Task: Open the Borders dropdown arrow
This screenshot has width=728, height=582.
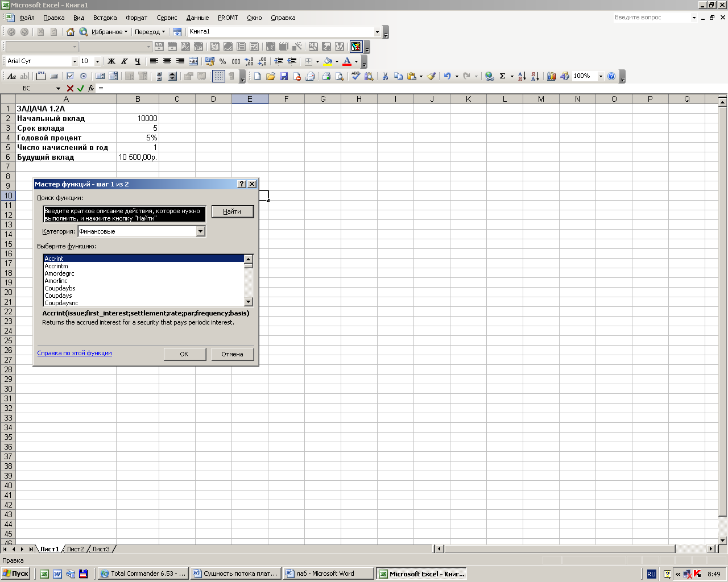Action: click(317, 61)
